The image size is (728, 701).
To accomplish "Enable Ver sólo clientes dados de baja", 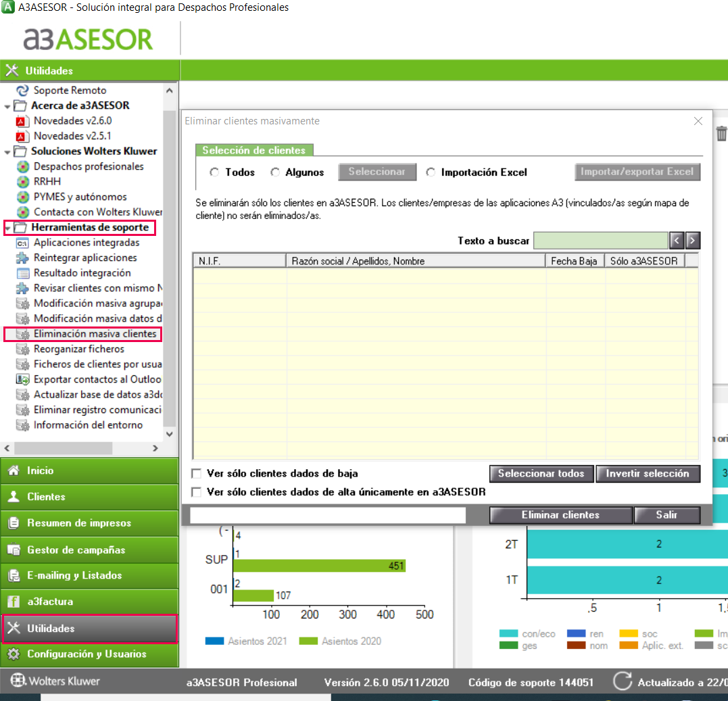I will tap(197, 473).
